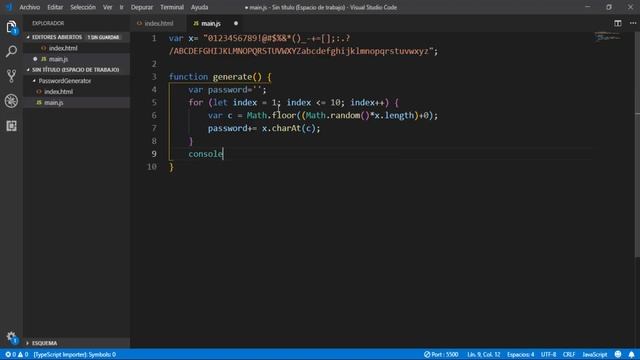Click the '1 sin guardar' badge
The image size is (640, 360).
tap(103, 37)
